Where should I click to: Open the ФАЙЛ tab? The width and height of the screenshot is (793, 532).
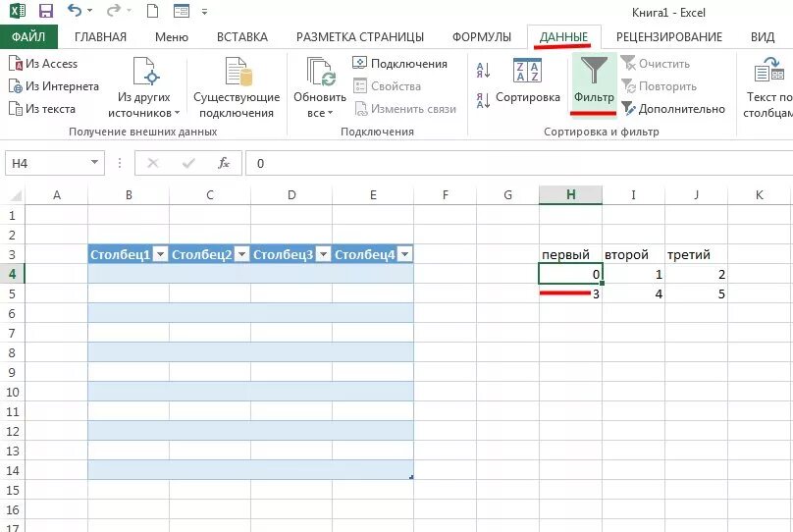(28, 37)
